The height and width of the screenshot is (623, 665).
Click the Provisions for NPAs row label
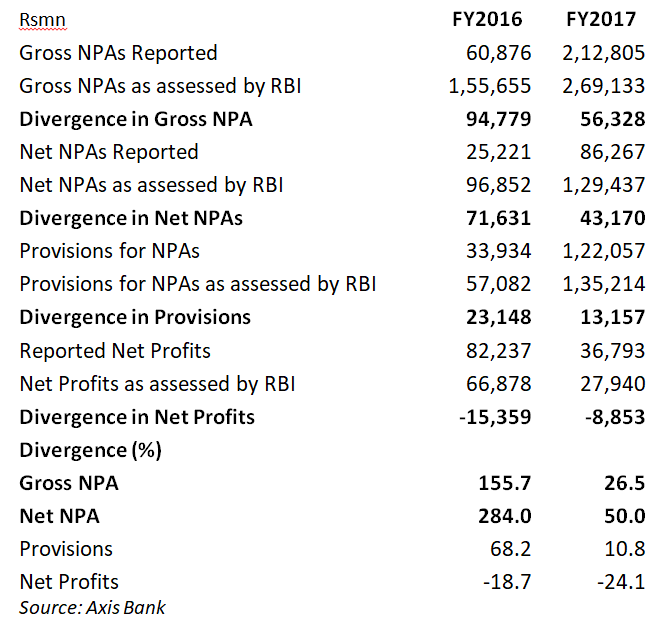(116, 251)
